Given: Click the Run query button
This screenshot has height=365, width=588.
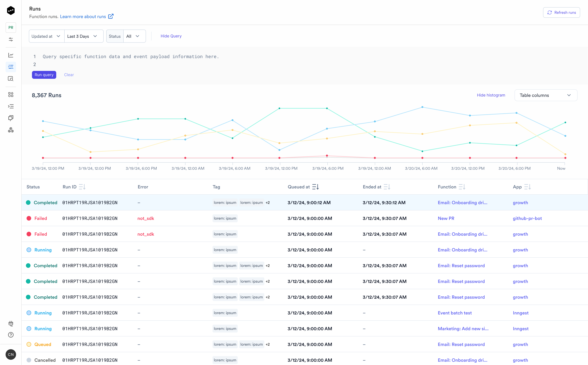Looking at the screenshot, I should (44, 75).
